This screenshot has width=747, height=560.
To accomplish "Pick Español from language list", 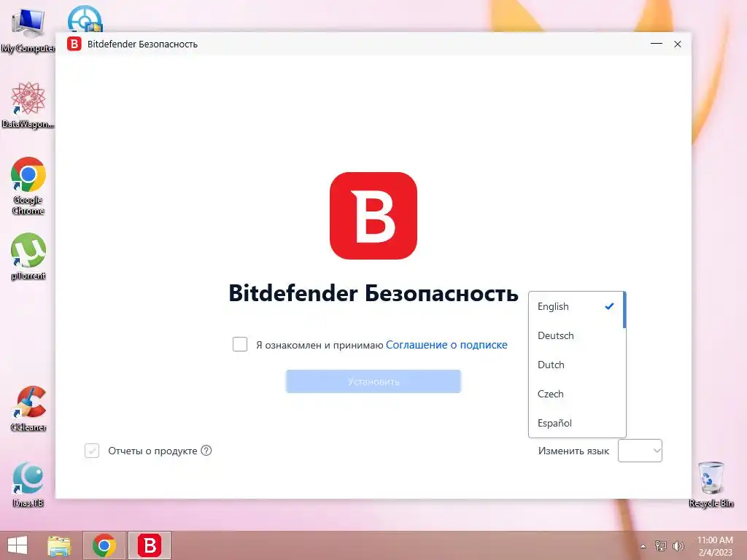I will (576, 423).
